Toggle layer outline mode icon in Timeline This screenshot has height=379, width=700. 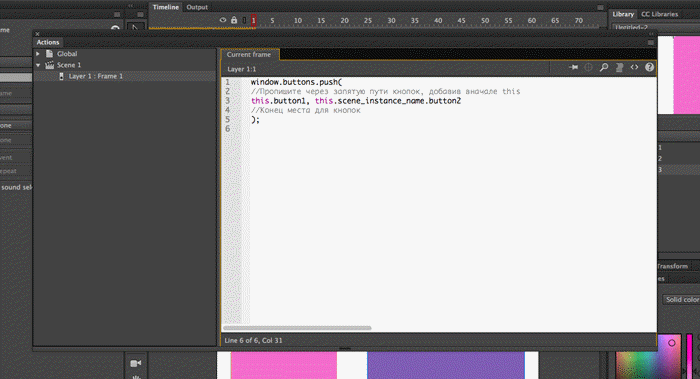coord(244,20)
